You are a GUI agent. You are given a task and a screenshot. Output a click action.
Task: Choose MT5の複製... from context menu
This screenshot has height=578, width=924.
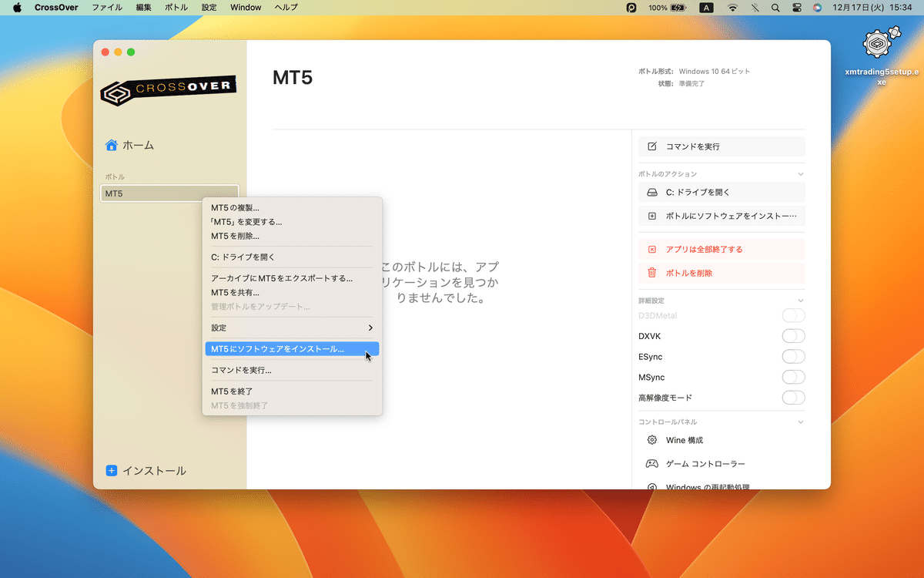pos(292,207)
